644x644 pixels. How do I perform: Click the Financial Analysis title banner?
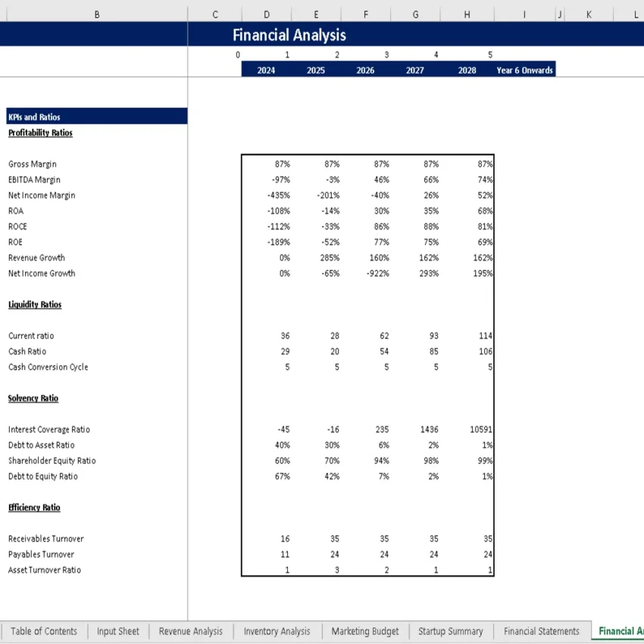289,35
